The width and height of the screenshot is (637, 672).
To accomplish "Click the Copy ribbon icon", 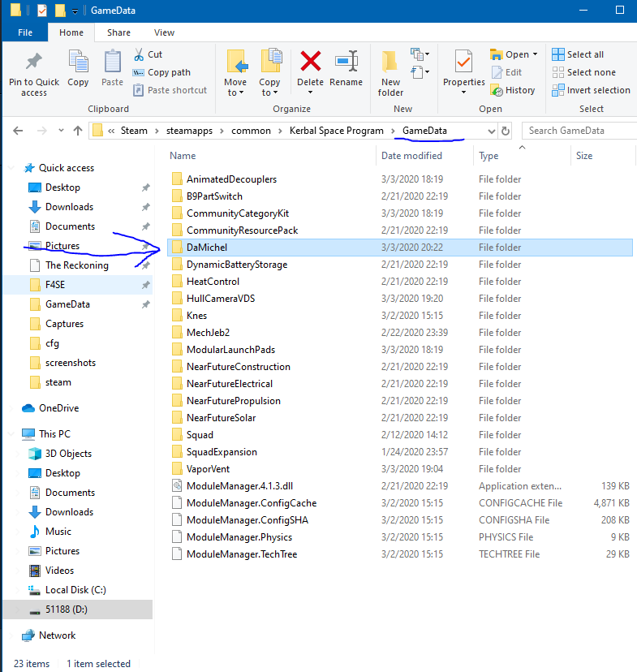I will (x=78, y=62).
